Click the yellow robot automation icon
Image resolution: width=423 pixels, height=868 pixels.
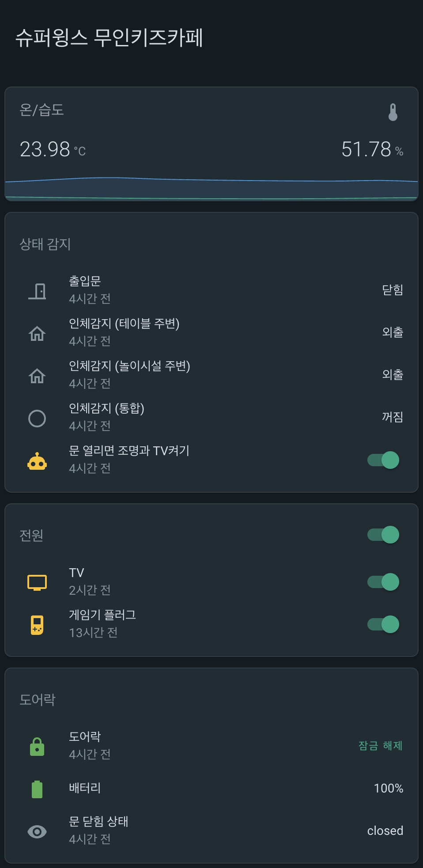(x=37, y=461)
